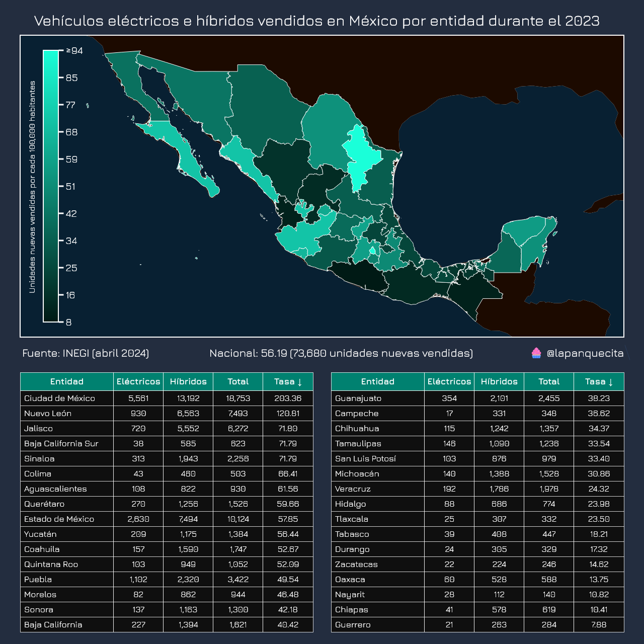Click the Nacional: 56.19 summary text

[x=341, y=353]
